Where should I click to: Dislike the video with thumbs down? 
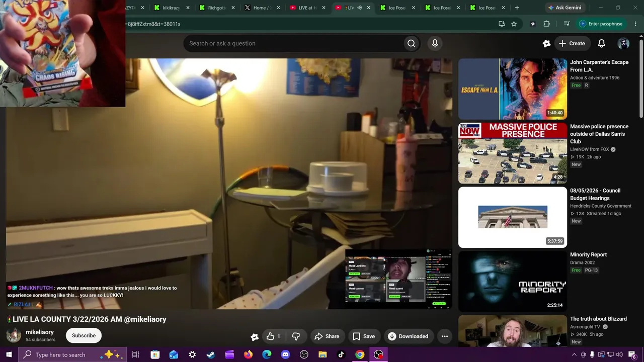[x=296, y=336]
